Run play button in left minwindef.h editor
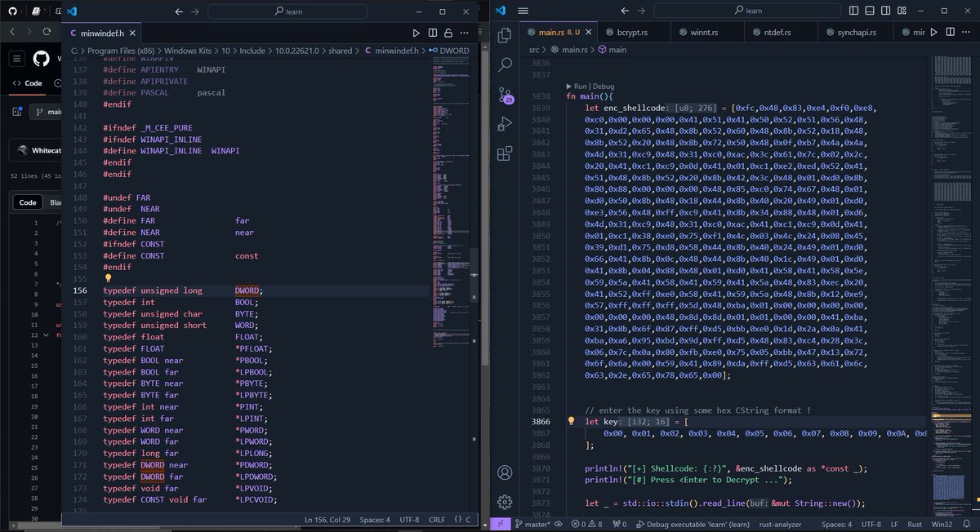 point(416,33)
